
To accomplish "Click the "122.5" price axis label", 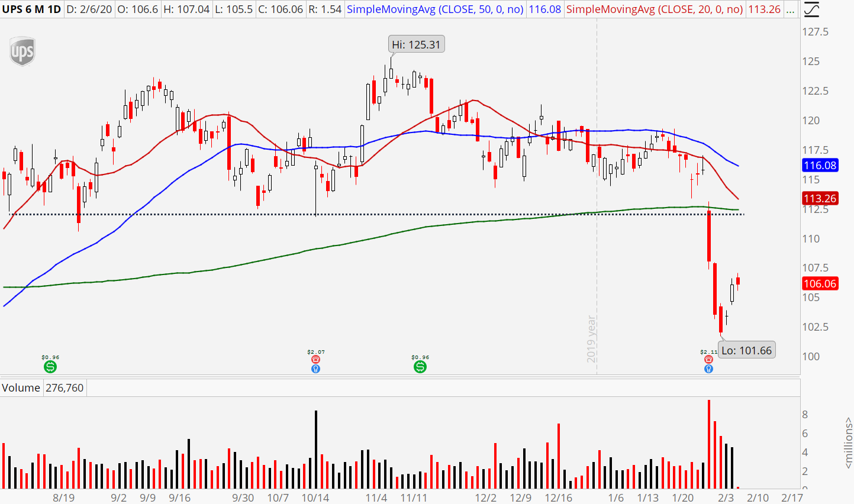I will (x=816, y=91).
